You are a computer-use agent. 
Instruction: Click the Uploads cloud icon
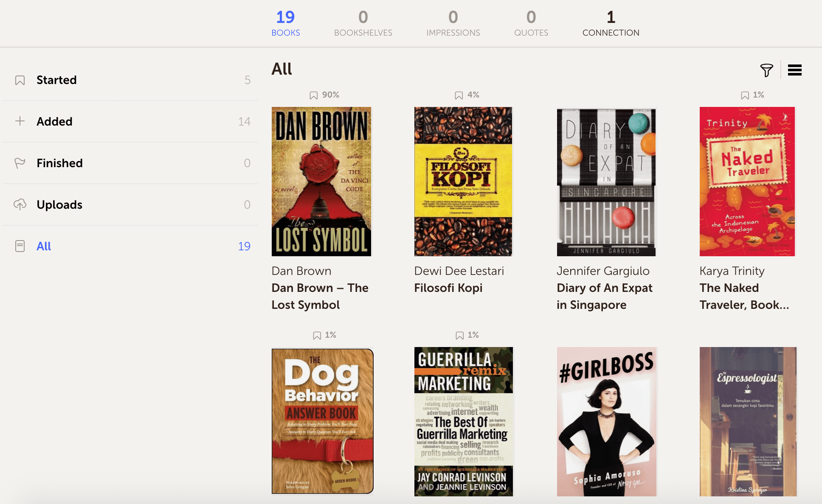pyautogui.click(x=20, y=204)
